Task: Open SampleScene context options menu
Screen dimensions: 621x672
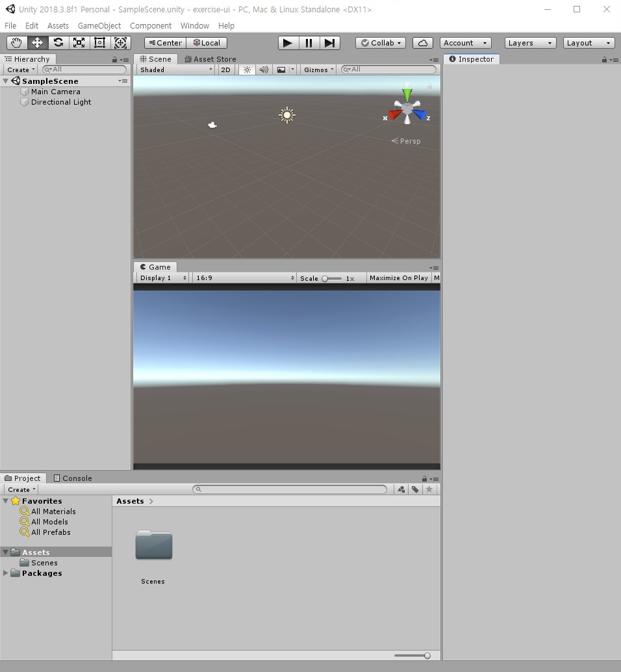Action: [123, 81]
